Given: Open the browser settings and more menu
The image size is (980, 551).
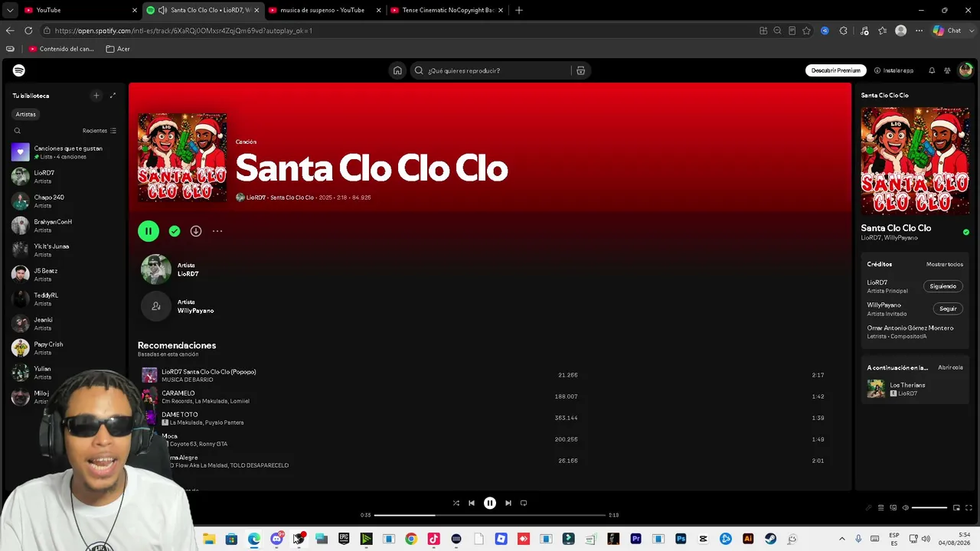Looking at the screenshot, I should coord(918,31).
